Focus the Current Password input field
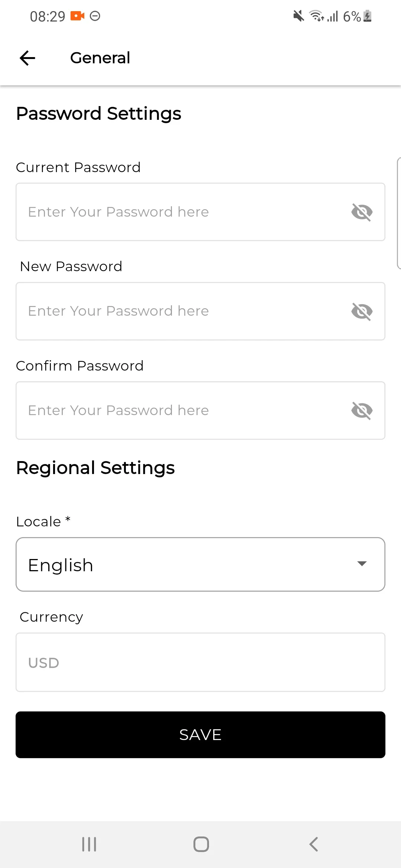Image resolution: width=401 pixels, height=868 pixels. 178,212
